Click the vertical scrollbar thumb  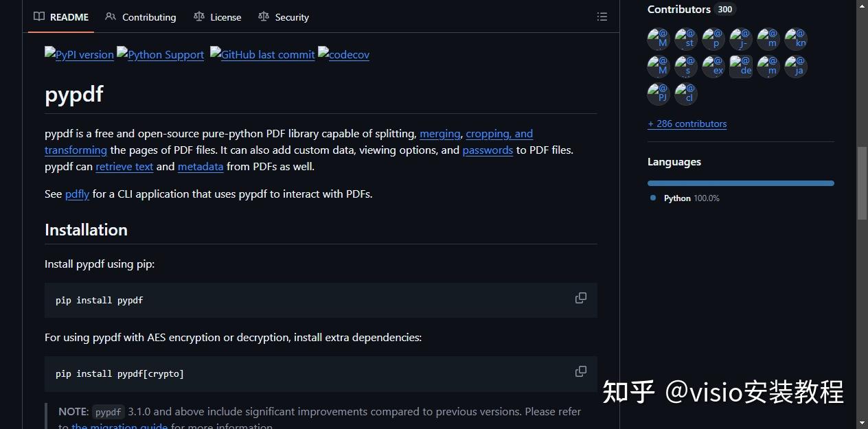pos(863,183)
